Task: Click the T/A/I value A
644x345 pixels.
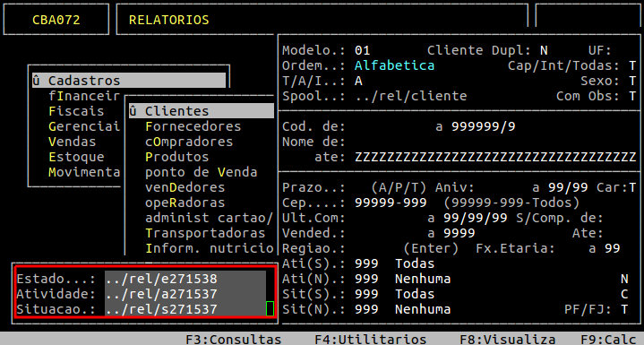Action: pyautogui.click(x=358, y=81)
